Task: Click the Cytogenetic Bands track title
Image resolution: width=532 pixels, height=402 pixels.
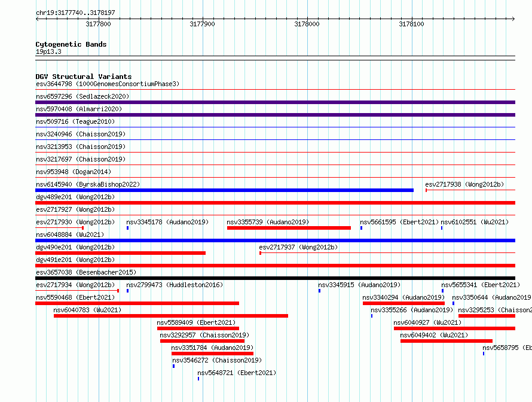Action: pyautogui.click(x=71, y=44)
